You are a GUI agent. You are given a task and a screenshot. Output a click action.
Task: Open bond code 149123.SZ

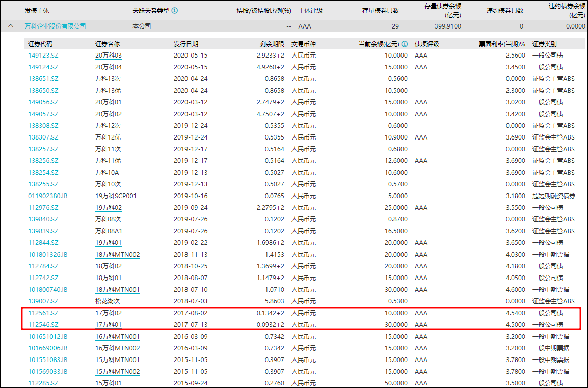point(43,56)
